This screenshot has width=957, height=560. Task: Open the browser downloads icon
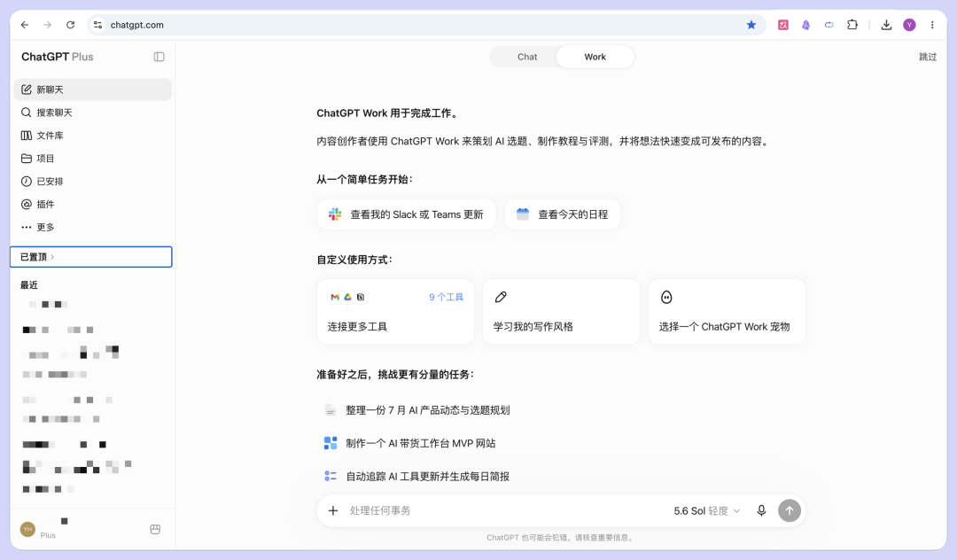[886, 25]
